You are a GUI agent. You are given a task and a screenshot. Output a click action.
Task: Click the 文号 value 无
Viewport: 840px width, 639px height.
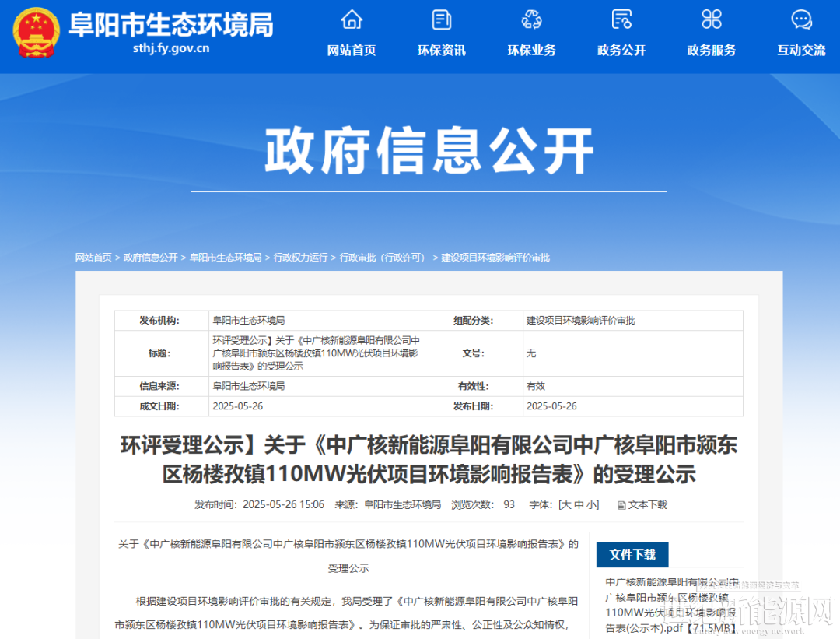tap(531, 353)
